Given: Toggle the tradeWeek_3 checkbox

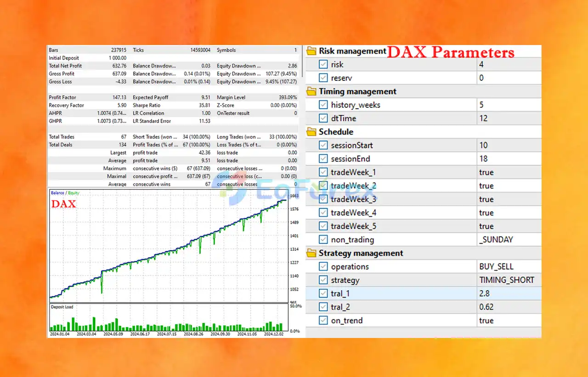Looking at the screenshot, I should click(323, 199).
